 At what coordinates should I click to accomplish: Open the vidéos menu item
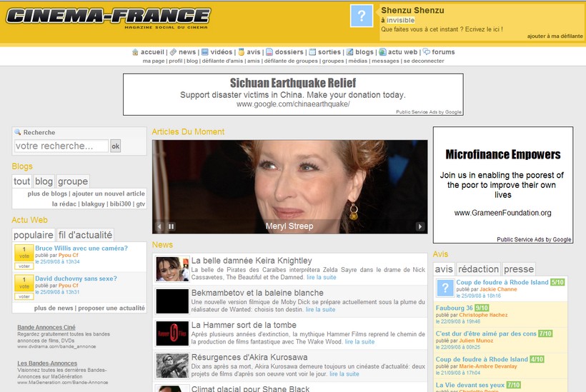click(x=222, y=52)
